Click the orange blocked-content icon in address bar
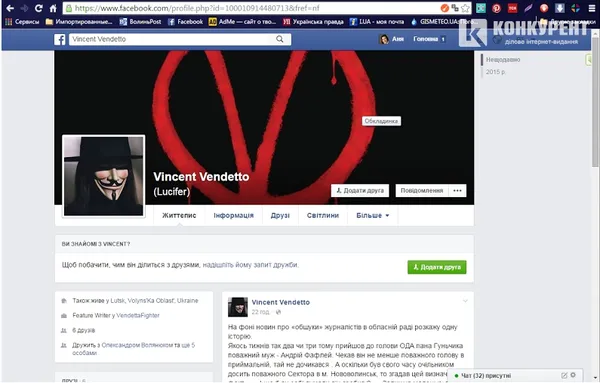Image resolution: width=600 pixels, height=383 pixels. [x=444, y=8]
